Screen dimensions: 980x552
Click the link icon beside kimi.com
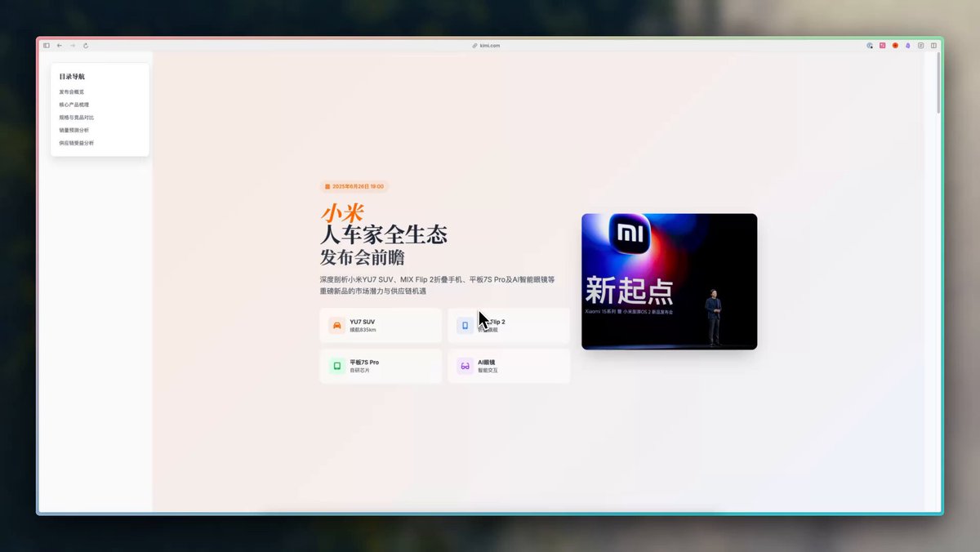click(x=475, y=46)
